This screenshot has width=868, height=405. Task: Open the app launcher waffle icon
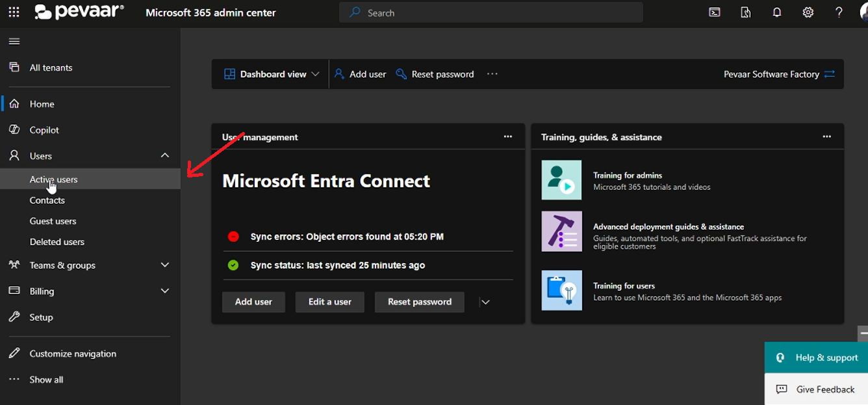14,12
